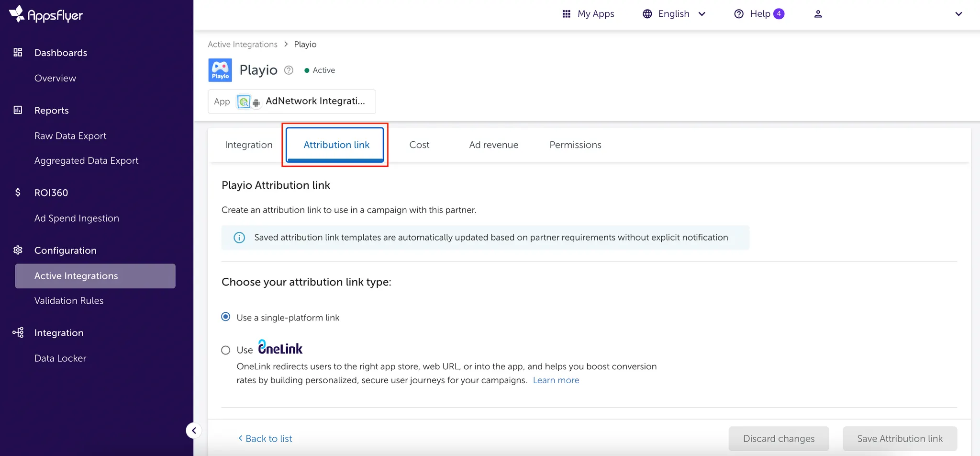
Task: Switch to the Ad revenue tab
Action: pos(494,145)
